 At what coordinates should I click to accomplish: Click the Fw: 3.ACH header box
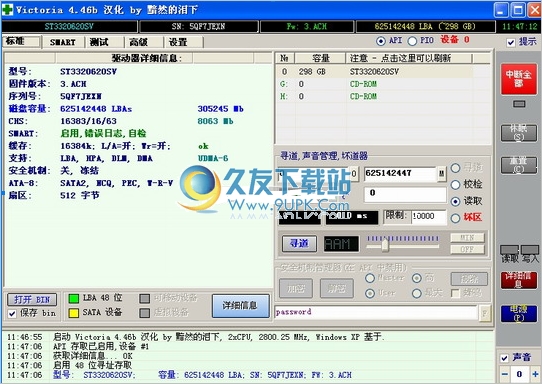point(307,27)
